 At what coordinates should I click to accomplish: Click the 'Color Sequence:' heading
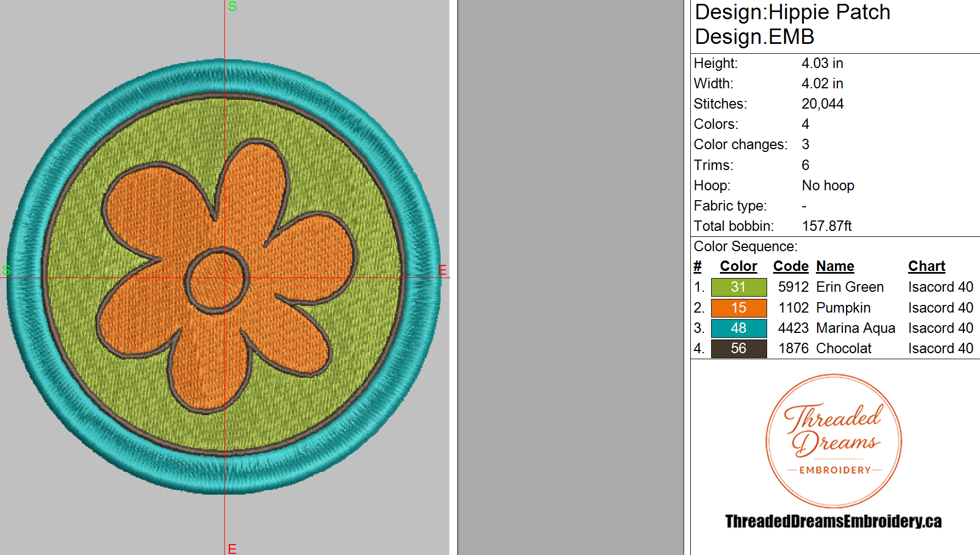[x=745, y=246]
